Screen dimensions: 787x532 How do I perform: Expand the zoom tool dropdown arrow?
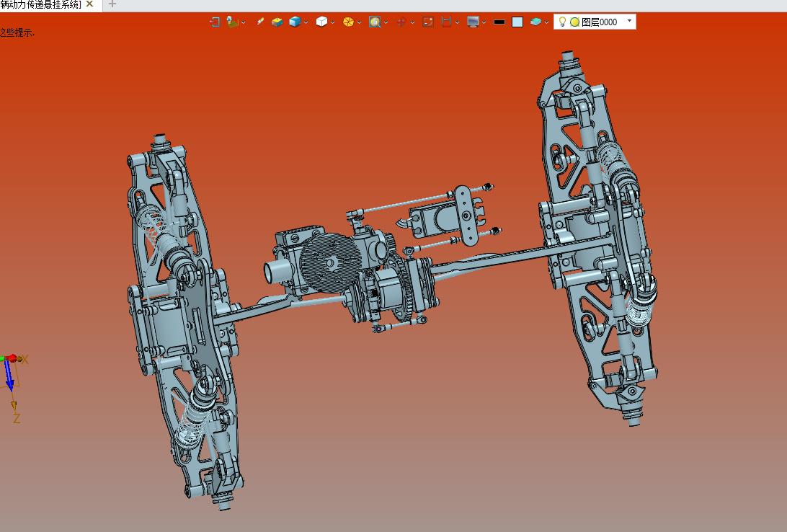386,22
